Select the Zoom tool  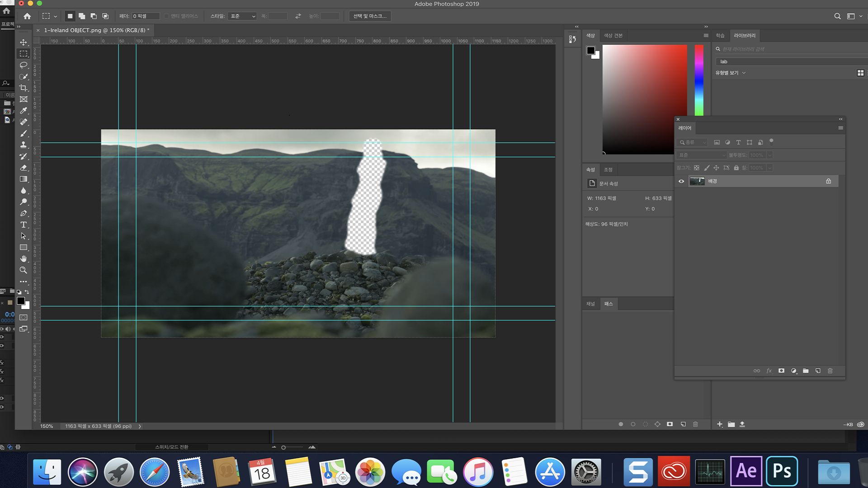(x=24, y=270)
